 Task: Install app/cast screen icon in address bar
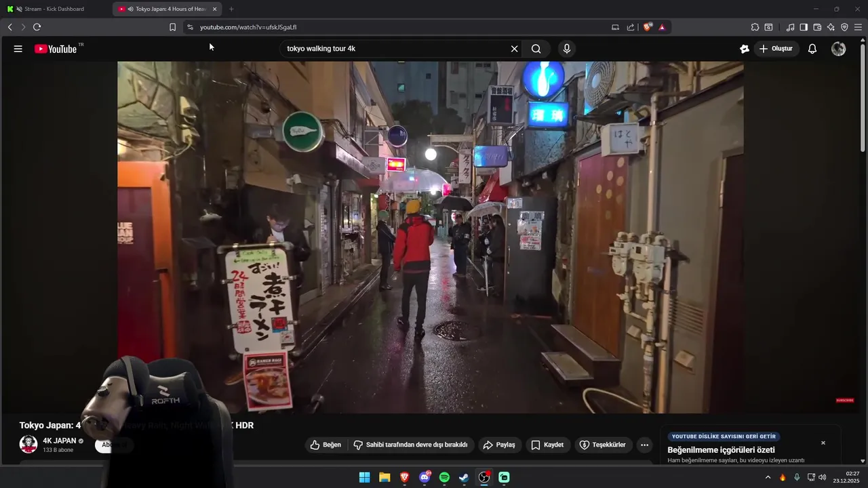(x=615, y=27)
